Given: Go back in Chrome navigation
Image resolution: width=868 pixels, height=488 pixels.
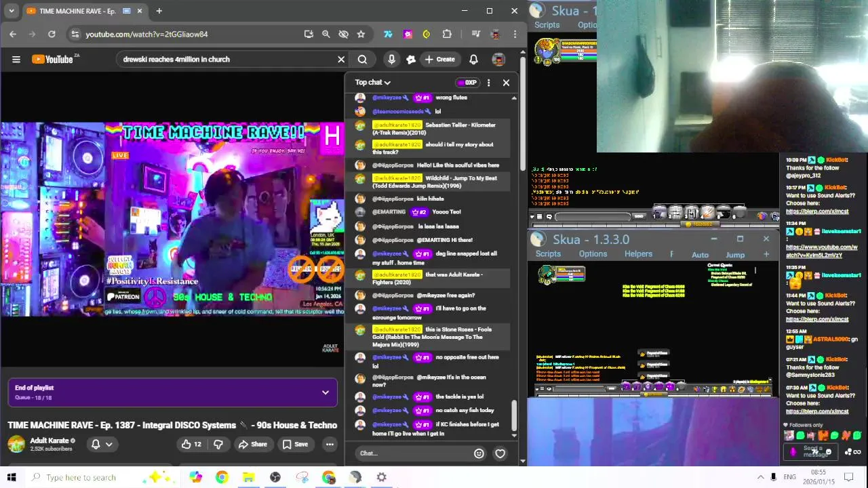Looking at the screenshot, I should coord(13,34).
